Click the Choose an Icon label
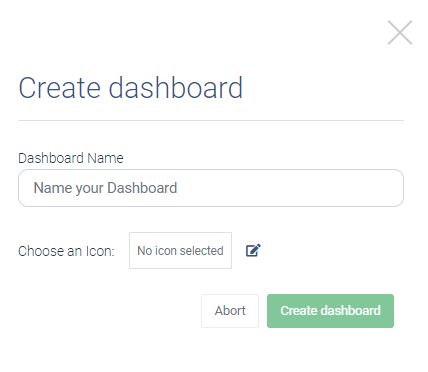 pos(66,251)
